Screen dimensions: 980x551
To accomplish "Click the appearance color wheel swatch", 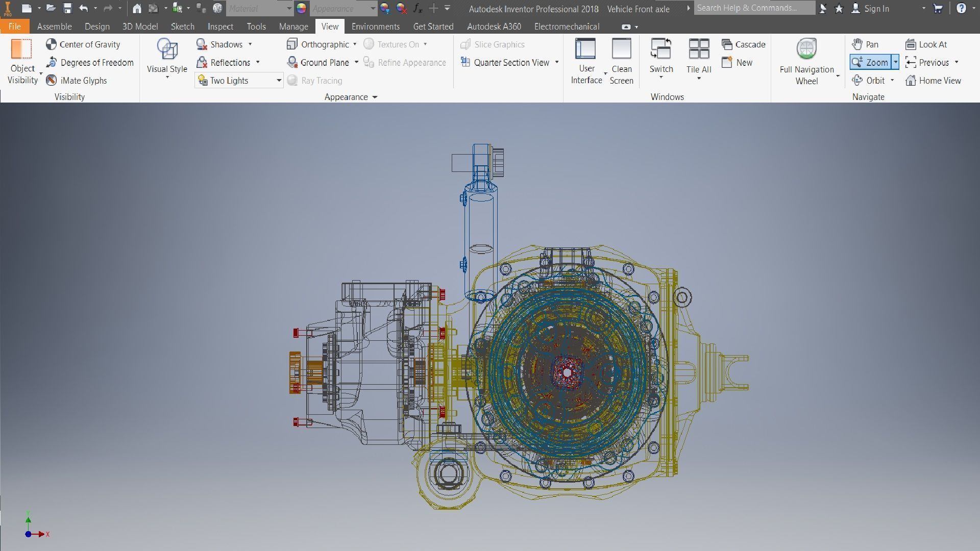I will tap(302, 8).
